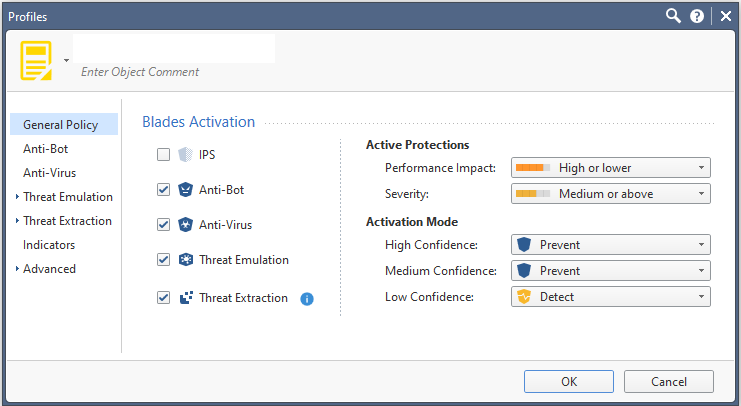The height and width of the screenshot is (406, 741).
Task: Uncheck the Anti-Bot checkbox
Action: tap(164, 190)
